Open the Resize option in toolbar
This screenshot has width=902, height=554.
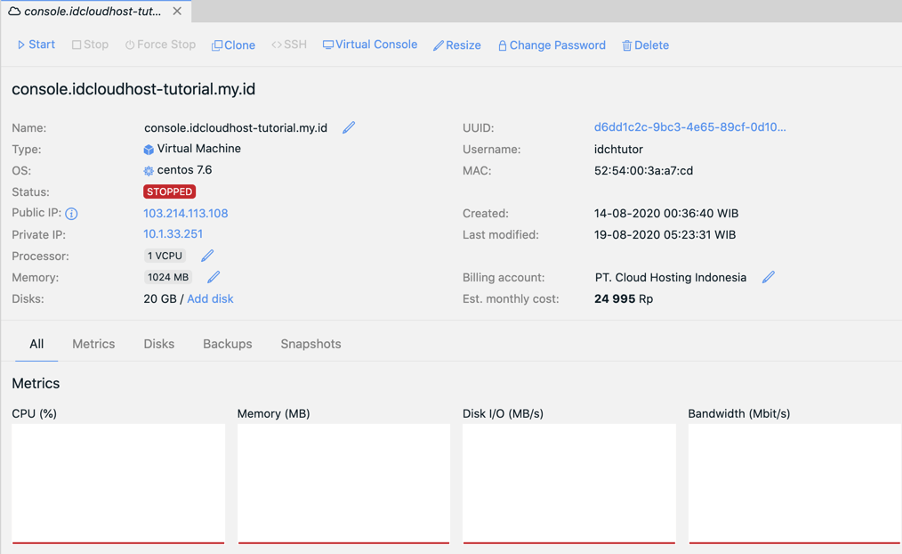[x=457, y=45]
